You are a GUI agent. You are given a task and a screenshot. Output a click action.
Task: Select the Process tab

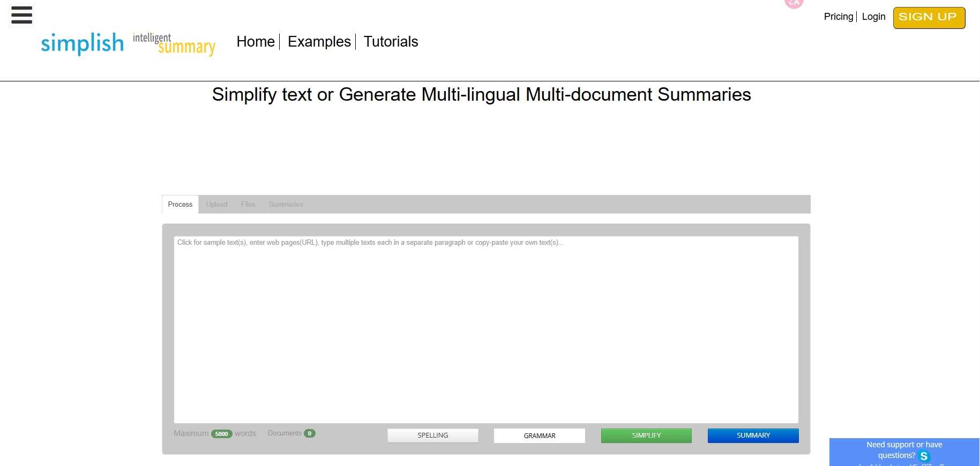point(180,205)
